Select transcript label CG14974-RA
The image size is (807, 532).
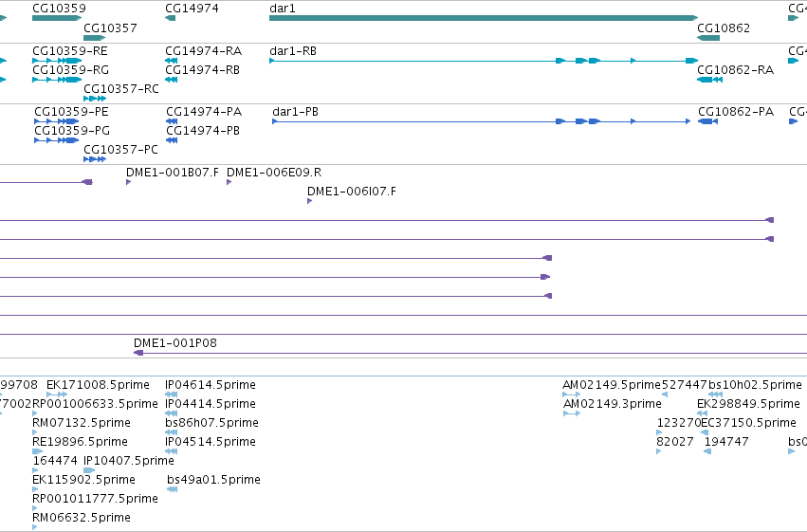tap(203, 51)
